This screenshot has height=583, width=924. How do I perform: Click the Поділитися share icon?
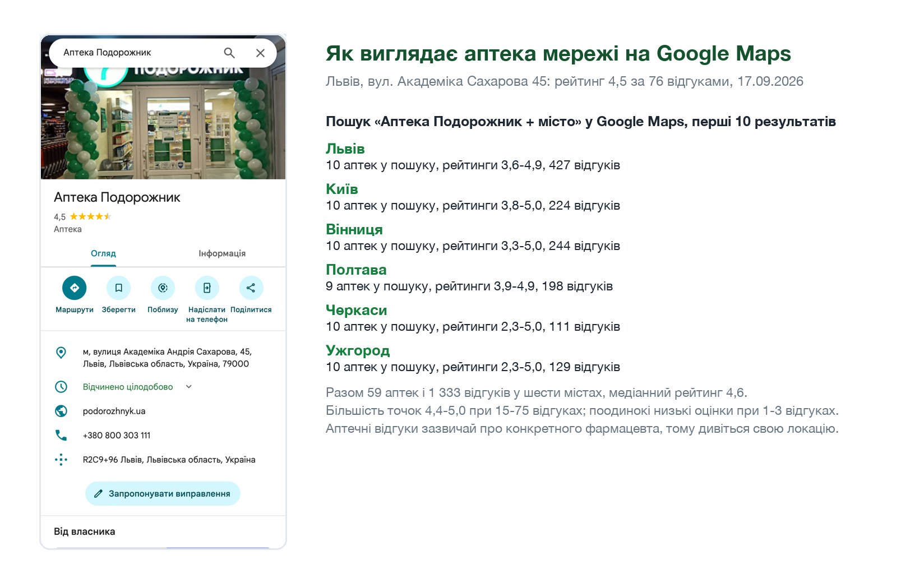[251, 288]
